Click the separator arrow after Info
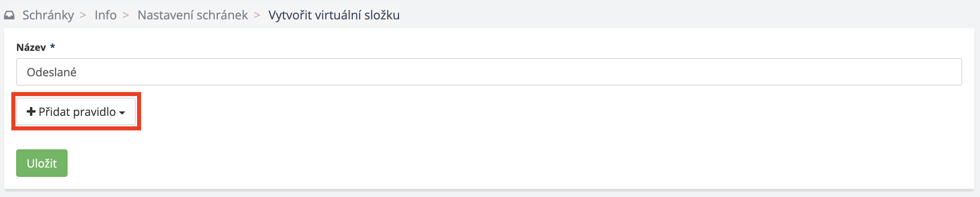 (x=126, y=15)
